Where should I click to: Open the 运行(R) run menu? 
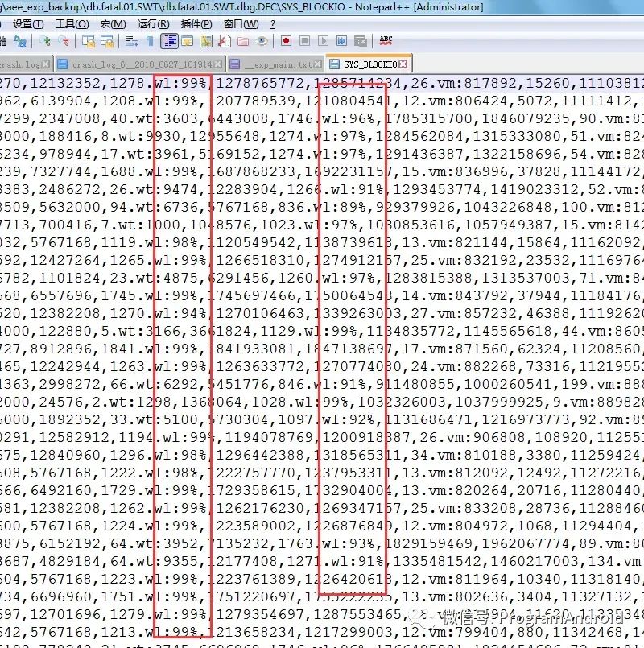pyautogui.click(x=153, y=24)
